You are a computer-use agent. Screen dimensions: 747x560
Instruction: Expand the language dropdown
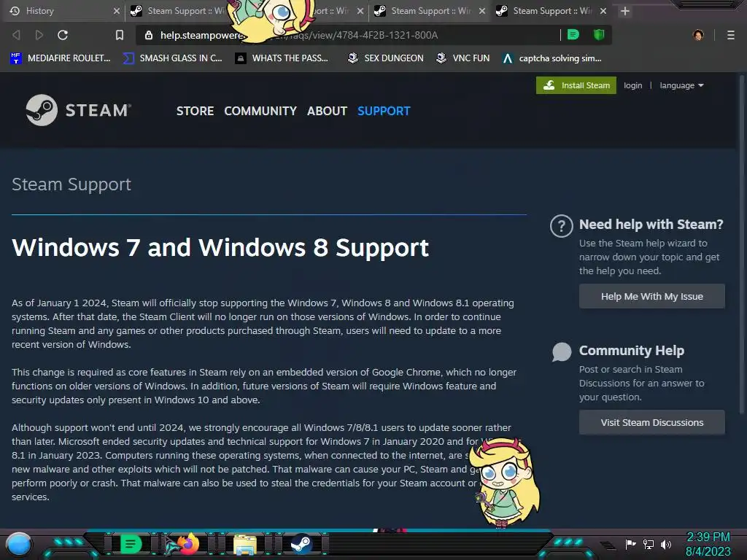[x=681, y=86]
